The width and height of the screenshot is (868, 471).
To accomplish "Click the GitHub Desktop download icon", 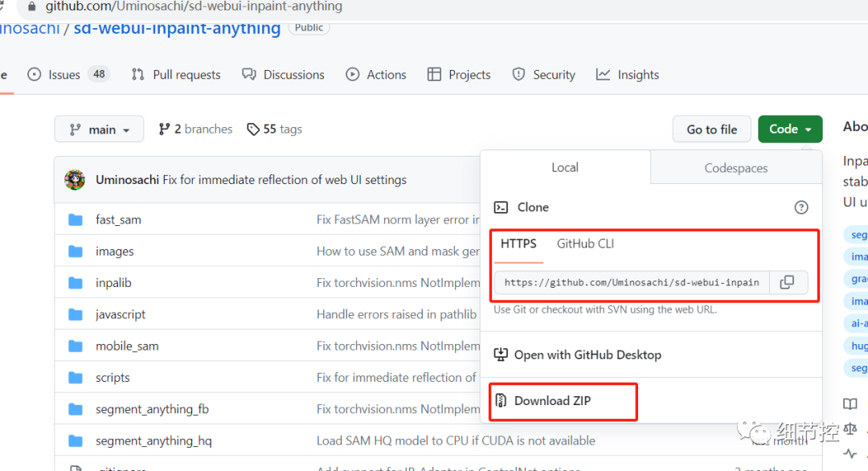I will (501, 354).
